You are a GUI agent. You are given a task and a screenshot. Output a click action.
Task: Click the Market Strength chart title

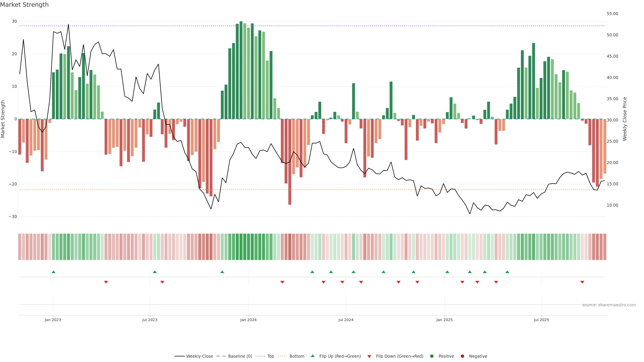24,5
